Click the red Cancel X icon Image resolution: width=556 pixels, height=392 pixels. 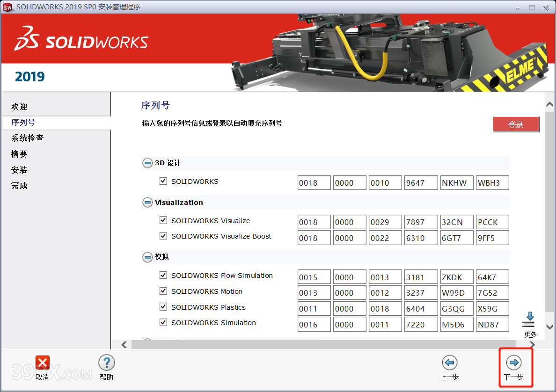pos(43,363)
